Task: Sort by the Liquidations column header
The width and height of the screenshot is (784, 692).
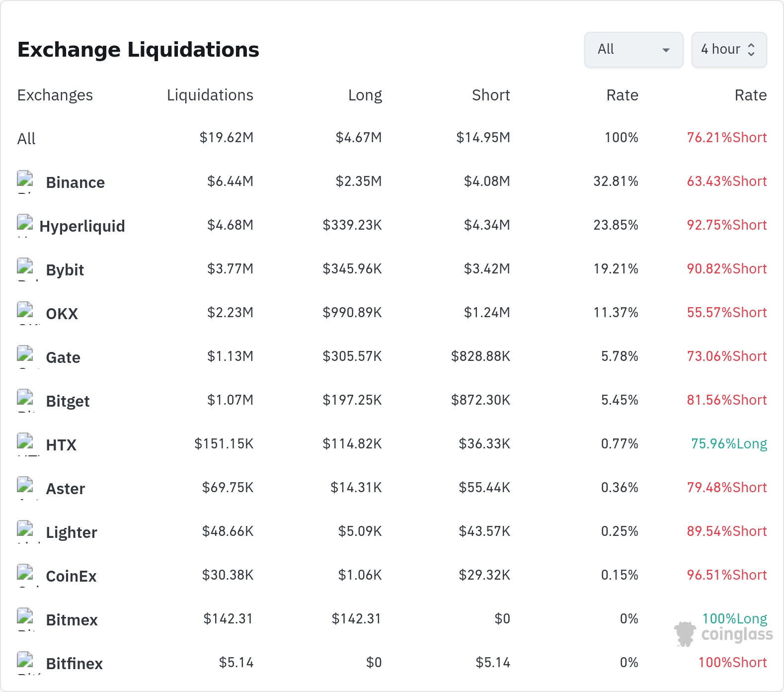Action: (210, 95)
